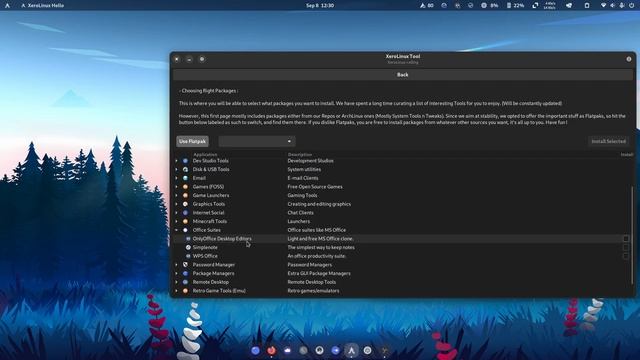The image size is (640, 360).
Task: Sort by the Install column header
Action: pyautogui.click(x=627, y=154)
